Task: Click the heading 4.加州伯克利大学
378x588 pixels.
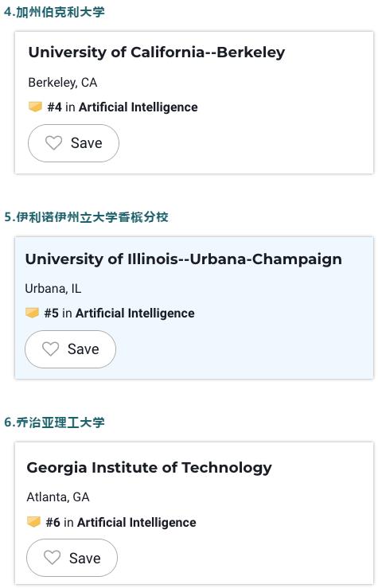Action: tap(54, 12)
